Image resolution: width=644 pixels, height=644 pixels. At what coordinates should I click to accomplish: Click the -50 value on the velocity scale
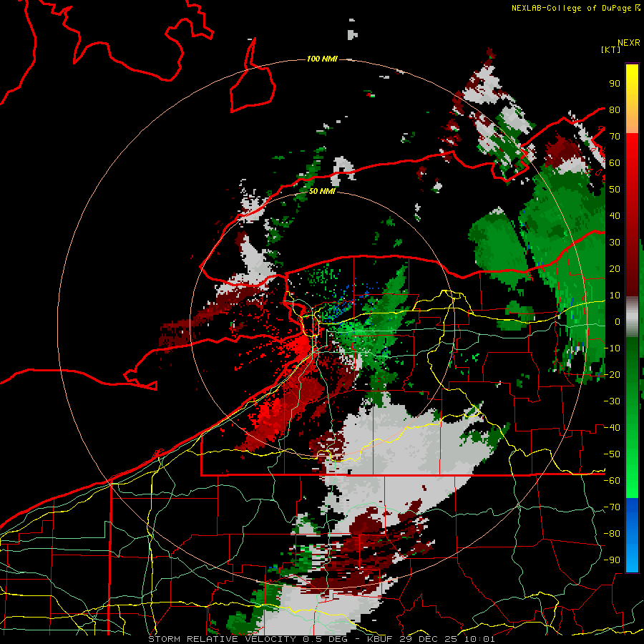pyautogui.click(x=612, y=454)
